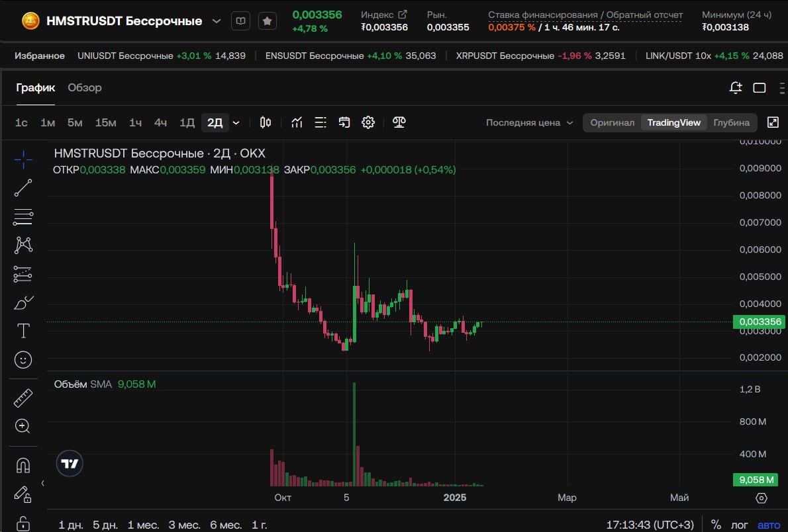Set range to 5 дн.

[105, 525]
